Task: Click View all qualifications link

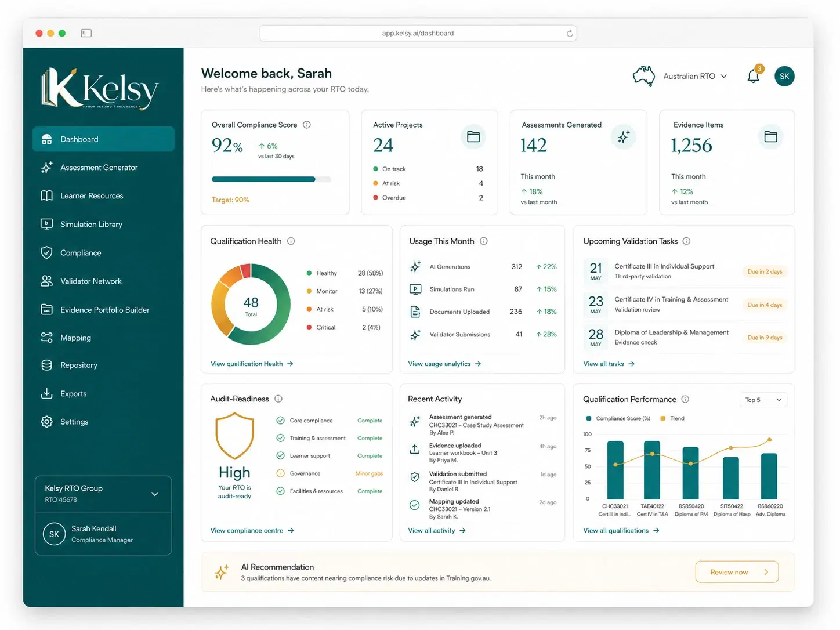Action: pos(621,530)
